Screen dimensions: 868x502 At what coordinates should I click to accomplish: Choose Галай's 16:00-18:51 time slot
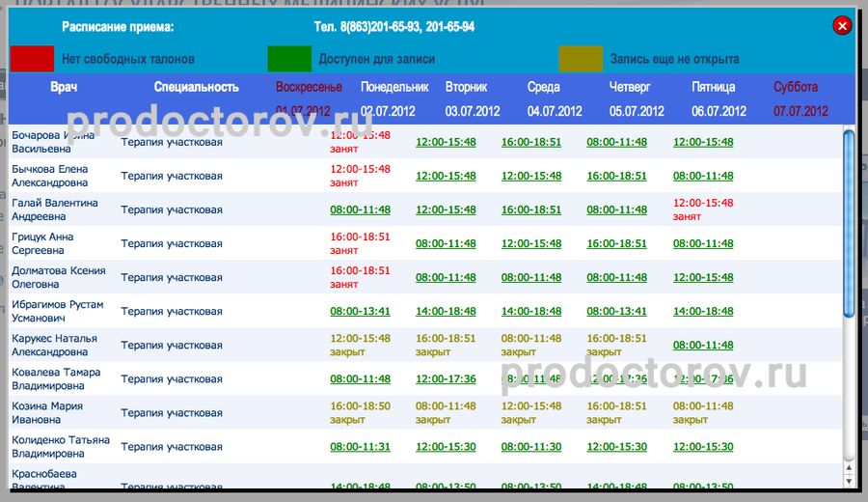click(x=530, y=209)
